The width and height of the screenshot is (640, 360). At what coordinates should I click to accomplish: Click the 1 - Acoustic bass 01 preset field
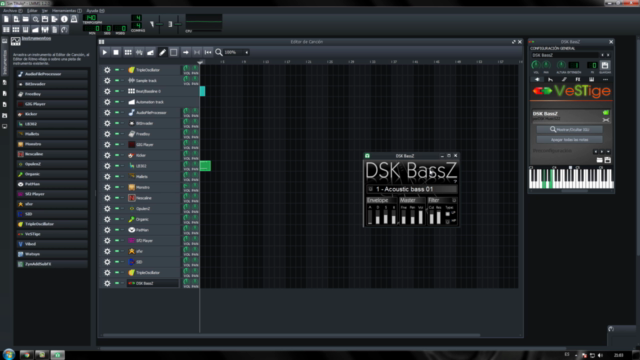tap(411, 189)
